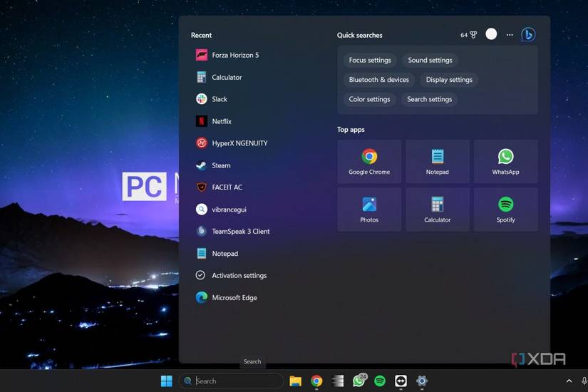588x392 pixels.
Task: Click the Focus settings quick search
Action: tap(370, 60)
